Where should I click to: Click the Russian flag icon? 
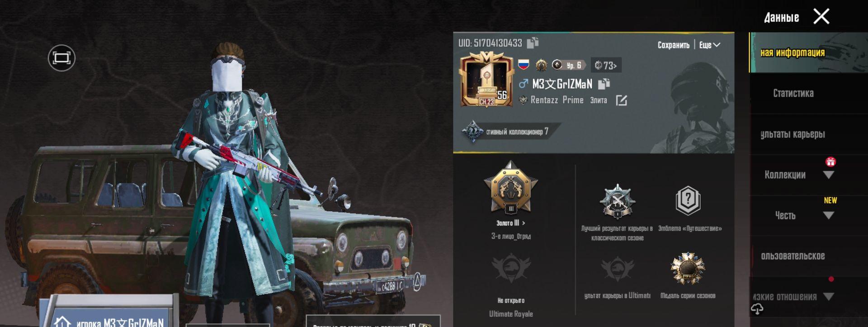(524, 64)
